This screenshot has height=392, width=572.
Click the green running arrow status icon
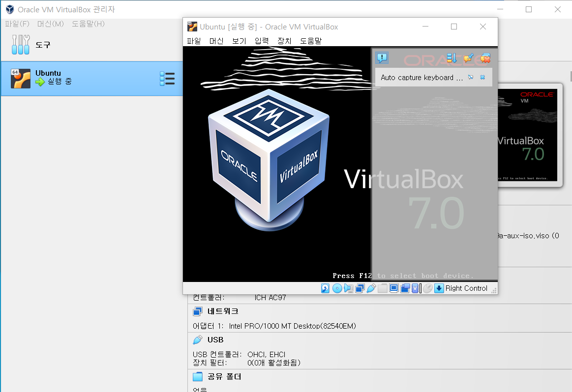(40, 82)
